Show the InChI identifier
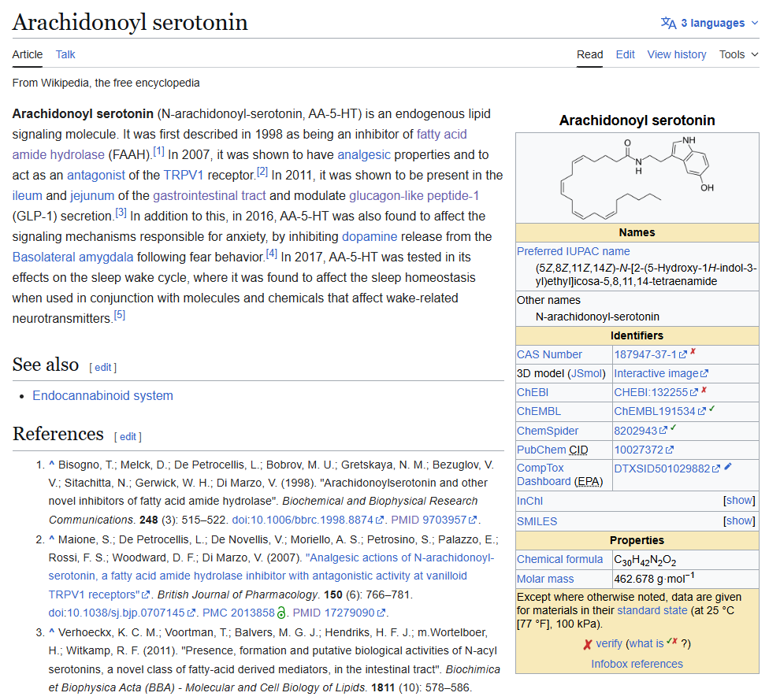Screen dimensions: 769x700 click(x=740, y=501)
